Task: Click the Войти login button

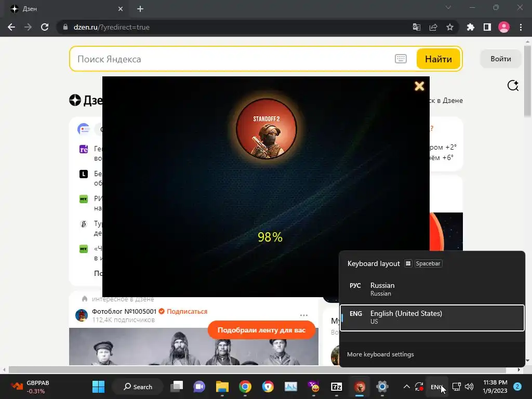Action: (x=500, y=59)
